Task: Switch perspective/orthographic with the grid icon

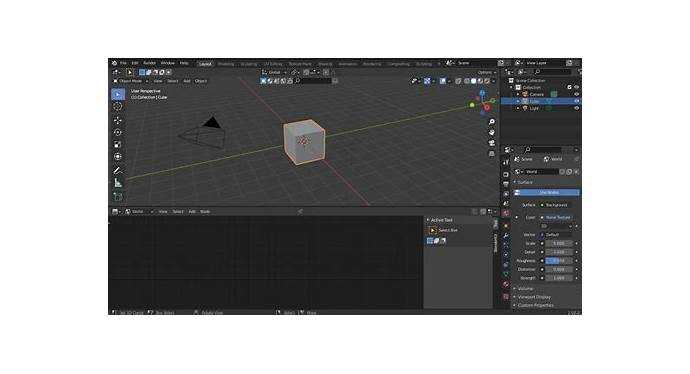Action: click(492, 154)
